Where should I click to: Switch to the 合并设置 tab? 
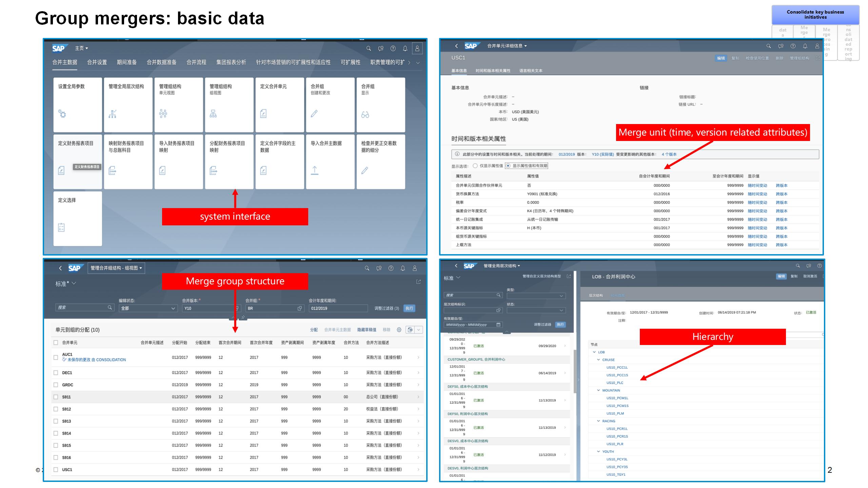coord(97,62)
